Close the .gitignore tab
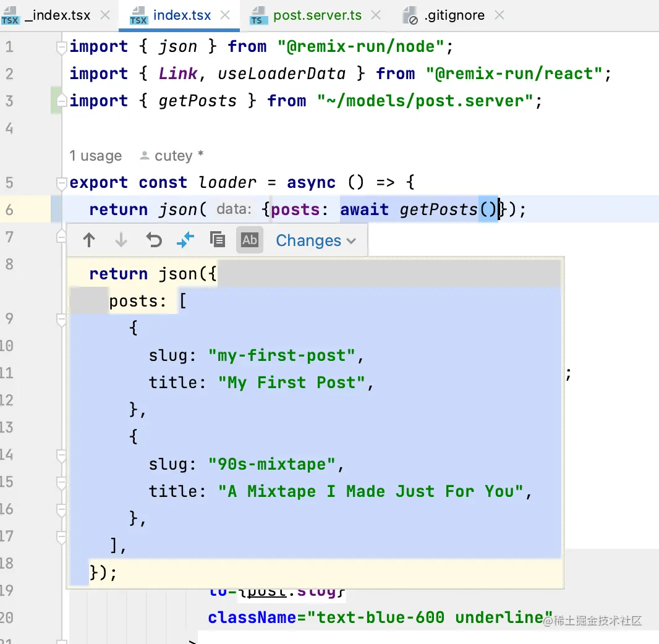This screenshot has height=644, width=659. click(x=500, y=15)
